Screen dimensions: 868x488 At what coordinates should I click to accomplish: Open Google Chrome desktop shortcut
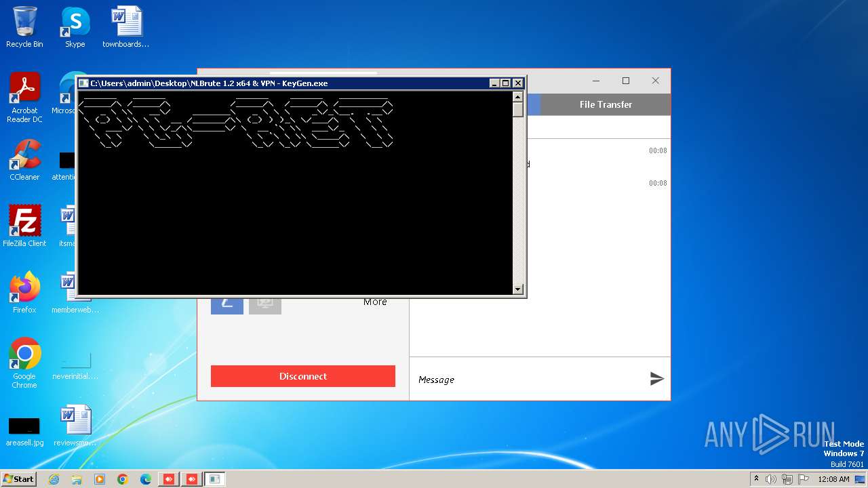point(24,363)
